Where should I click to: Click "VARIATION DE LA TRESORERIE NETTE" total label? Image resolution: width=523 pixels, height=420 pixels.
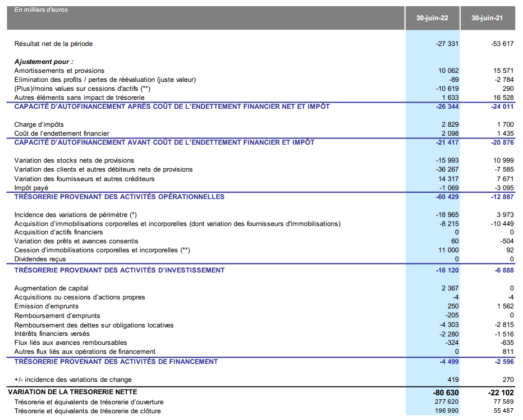click(72, 393)
